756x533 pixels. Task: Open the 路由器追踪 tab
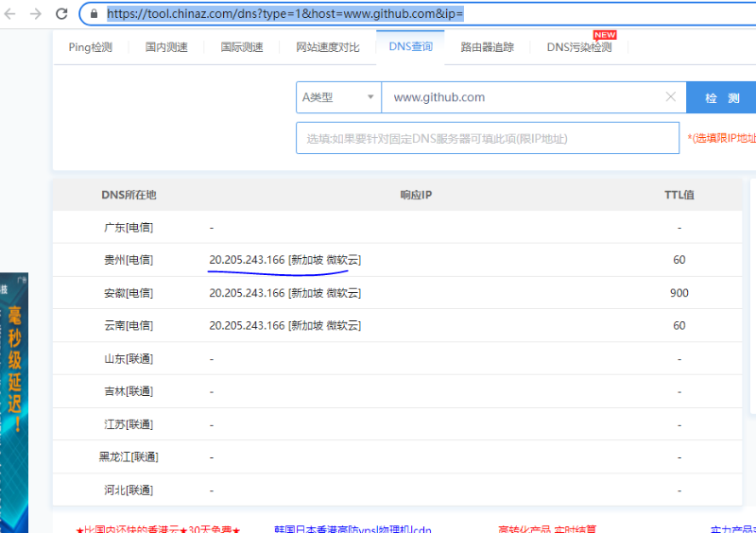[487, 47]
